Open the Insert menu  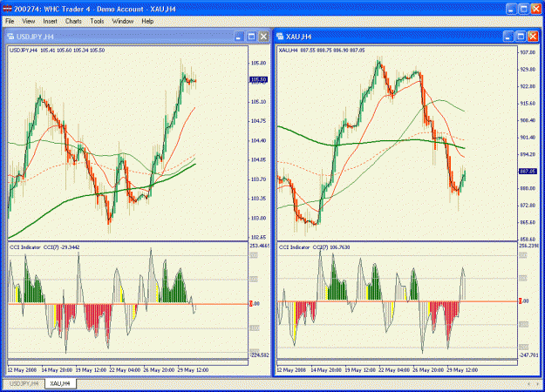click(50, 21)
